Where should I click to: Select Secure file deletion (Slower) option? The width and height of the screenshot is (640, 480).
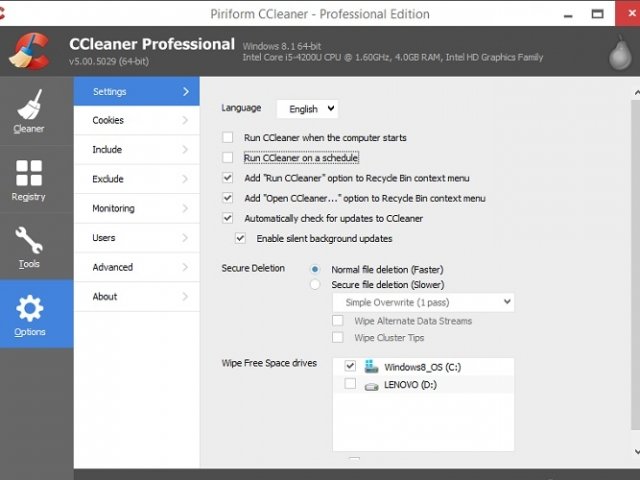[x=316, y=284]
